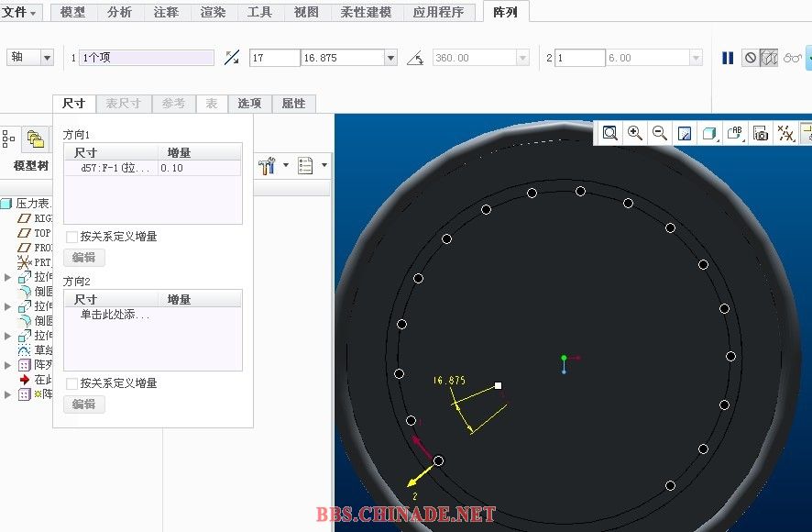
Task: Click the pattern lead hole with the yellow arrow
Action: click(438, 460)
